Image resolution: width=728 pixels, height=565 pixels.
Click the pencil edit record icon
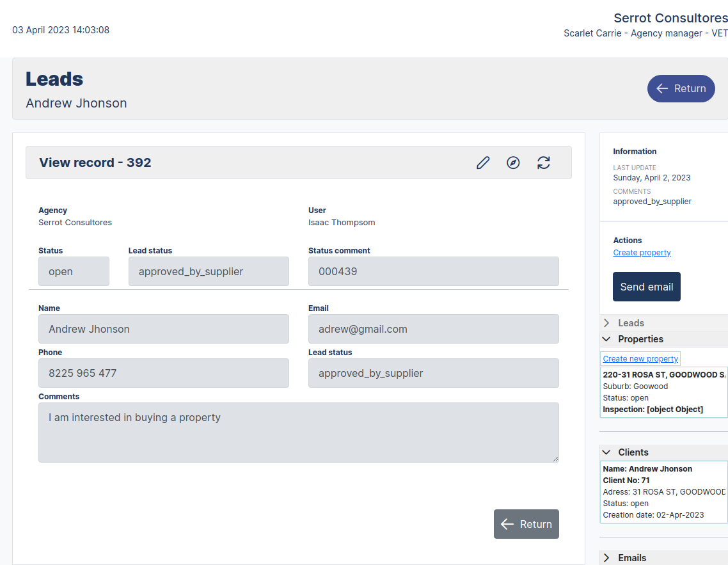coord(483,163)
